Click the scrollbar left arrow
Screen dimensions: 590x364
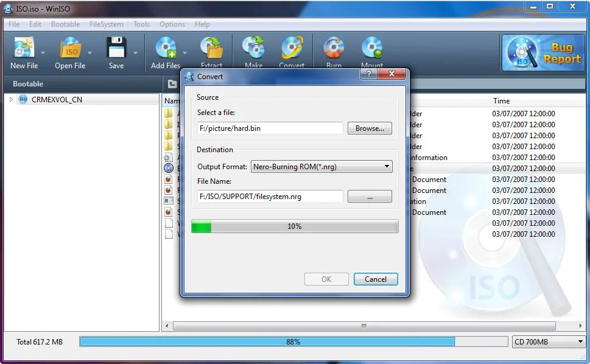(x=167, y=326)
